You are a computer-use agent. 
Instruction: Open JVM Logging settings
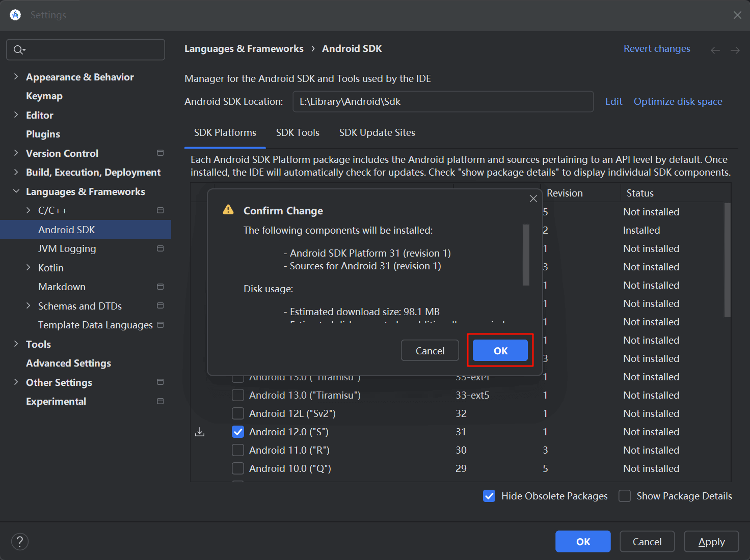pos(67,249)
